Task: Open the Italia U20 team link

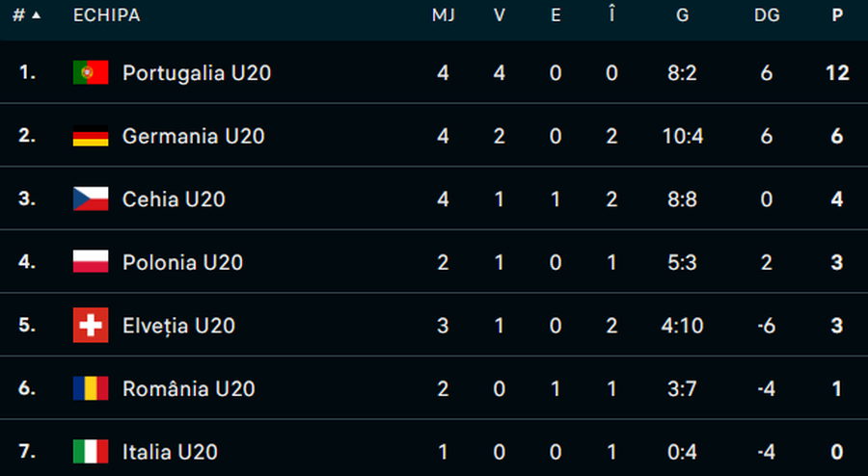Action: [x=170, y=452]
